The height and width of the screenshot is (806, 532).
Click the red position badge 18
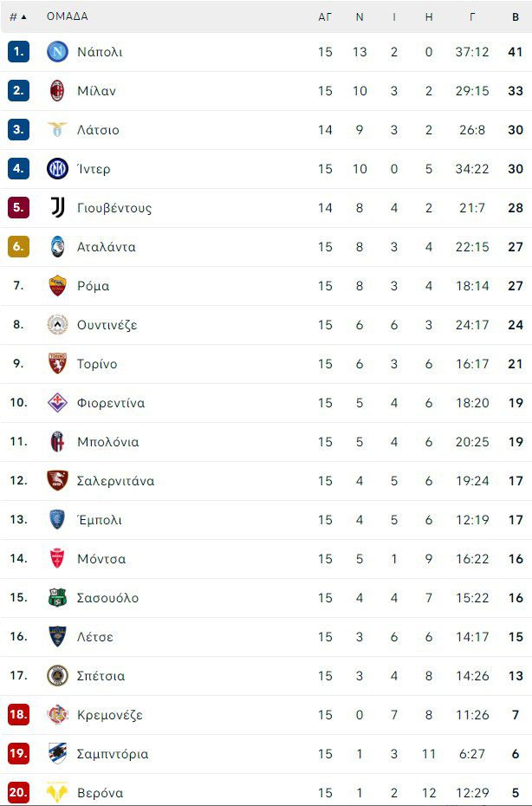tap(18, 715)
